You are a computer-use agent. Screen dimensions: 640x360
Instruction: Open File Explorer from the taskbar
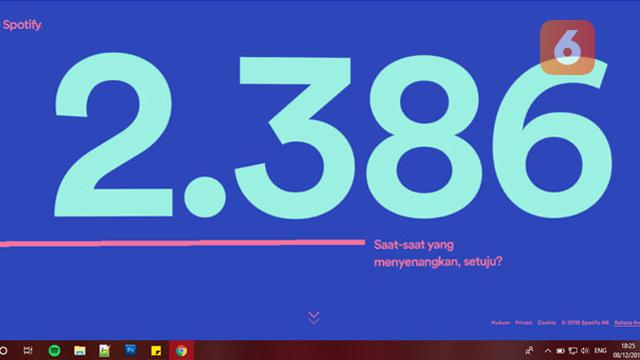coord(80,351)
